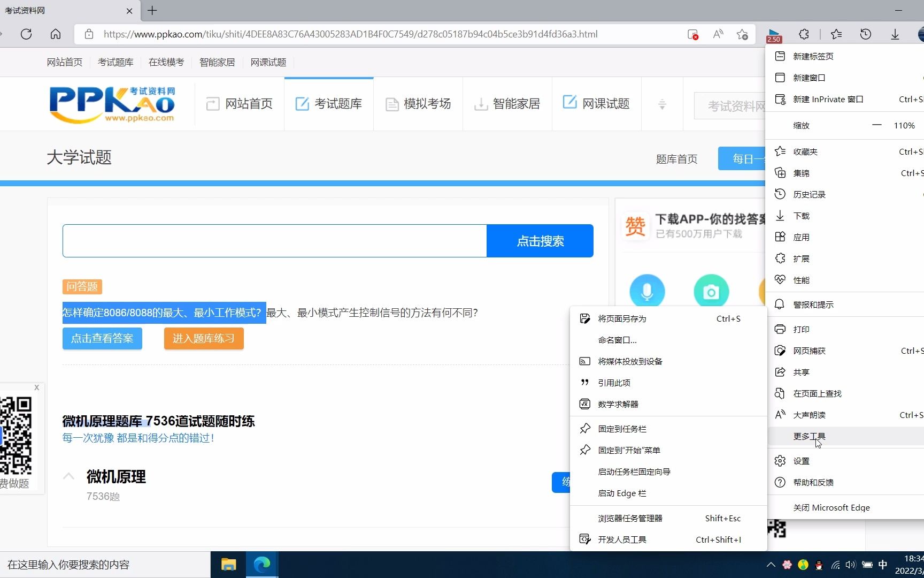Screen dimensions: 924x578
Task: Open the hidden navigation overflow dropdown
Action: click(662, 104)
